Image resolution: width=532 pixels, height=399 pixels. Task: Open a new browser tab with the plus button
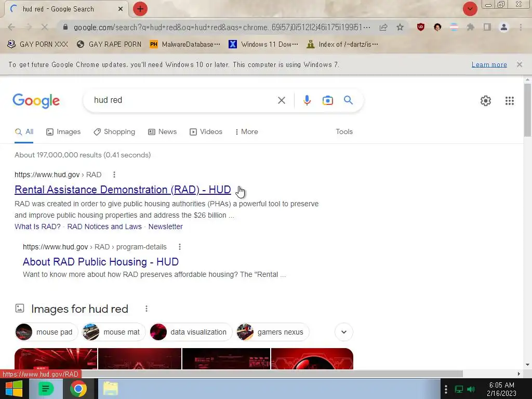tap(140, 9)
